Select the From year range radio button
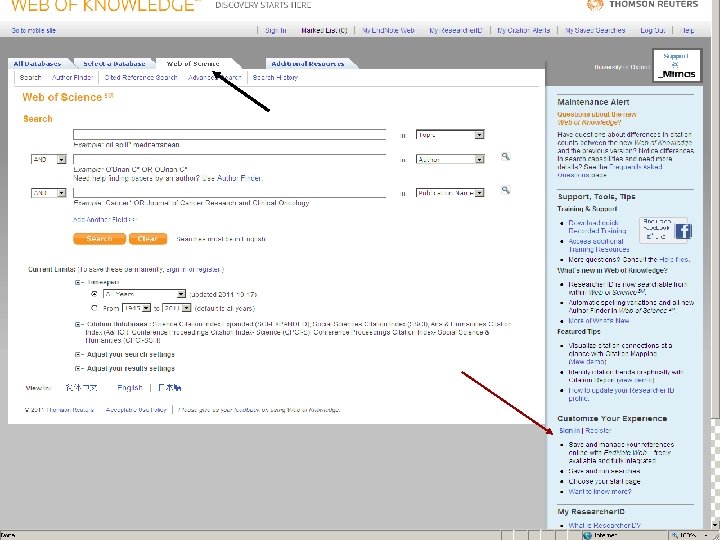Screen dimensions: 720x540 (x=94, y=308)
